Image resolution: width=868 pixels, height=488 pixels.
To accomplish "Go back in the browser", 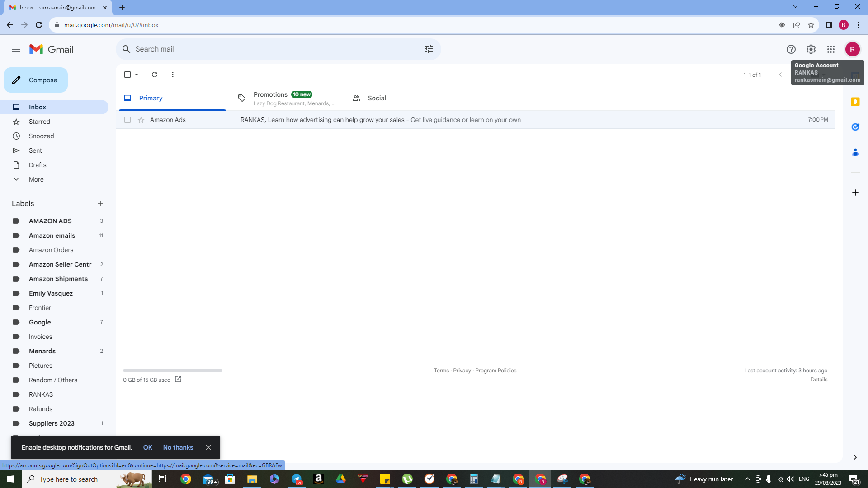I will (x=10, y=25).
